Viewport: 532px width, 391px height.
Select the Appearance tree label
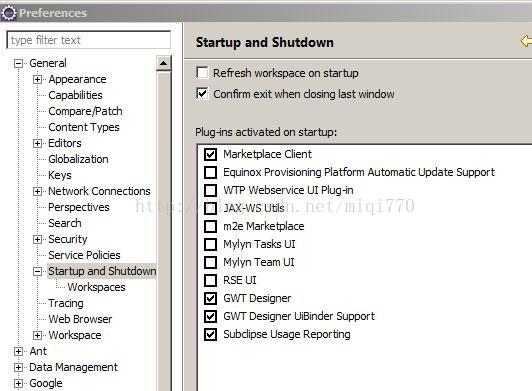click(x=77, y=79)
